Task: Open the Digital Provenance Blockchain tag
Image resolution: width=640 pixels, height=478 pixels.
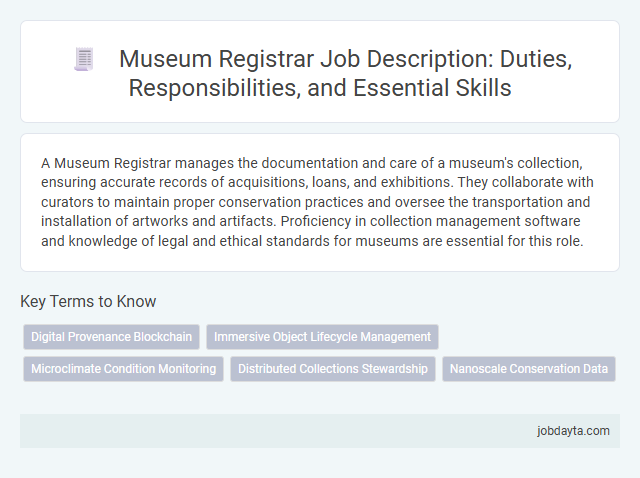Action: point(111,337)
